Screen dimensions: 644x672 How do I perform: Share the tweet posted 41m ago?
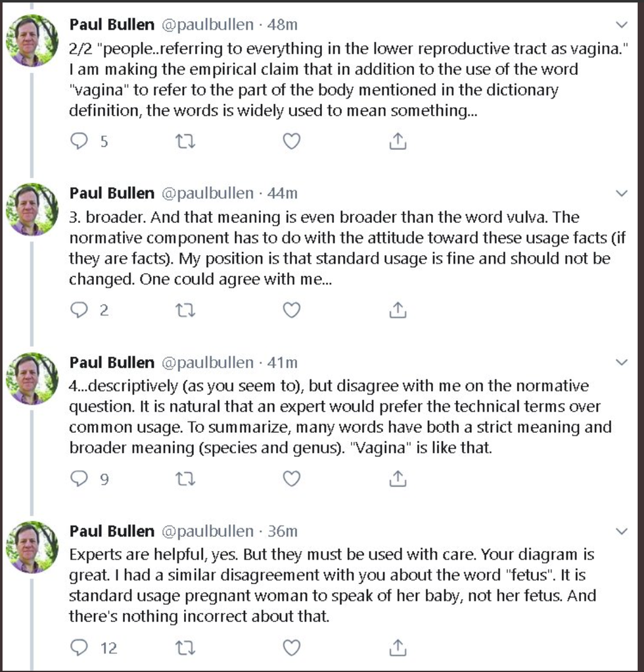click(x=397, y=479)
